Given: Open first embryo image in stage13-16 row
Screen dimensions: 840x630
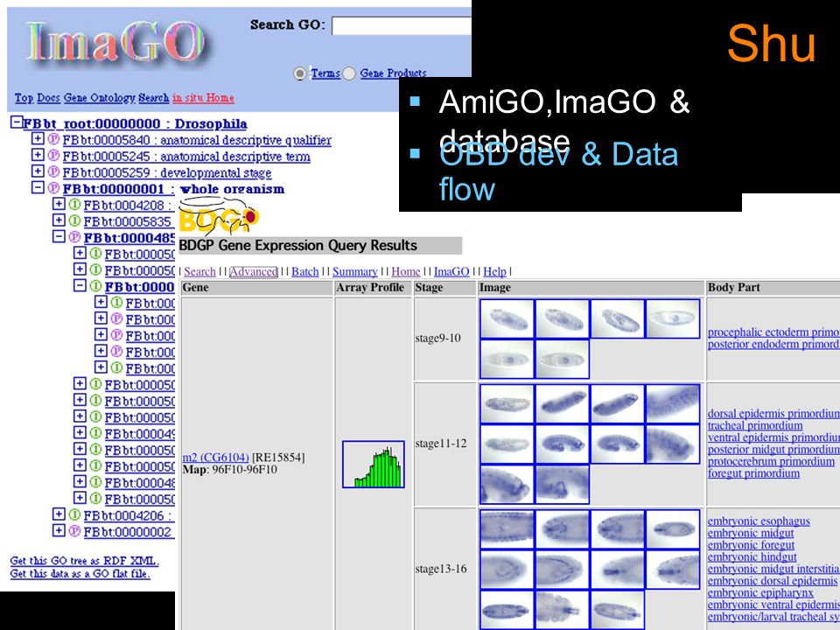Looking at the screenshot, I should pos(507,528).
